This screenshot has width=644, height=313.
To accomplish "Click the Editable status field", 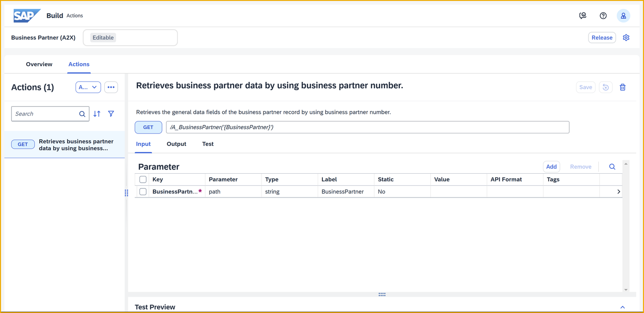I will click(131, 38).
